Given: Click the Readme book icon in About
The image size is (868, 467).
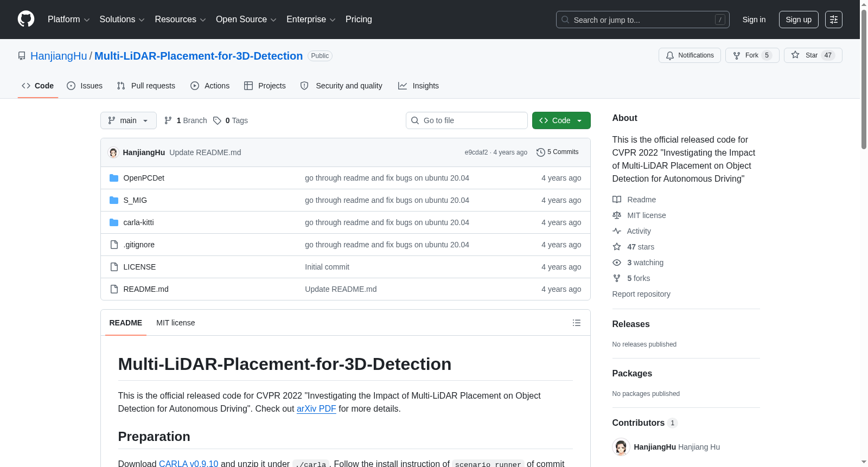Looking at the screenshot, I should tap(617, 200).
